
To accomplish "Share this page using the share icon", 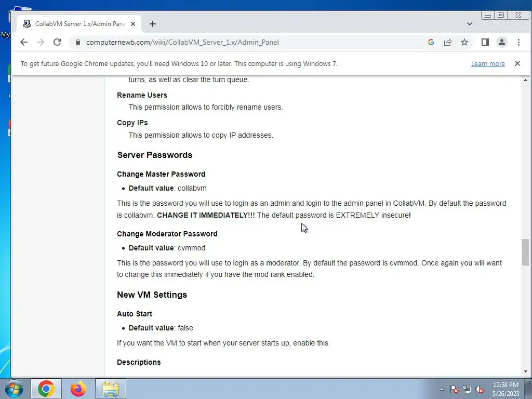I will (x=448, y=42).
